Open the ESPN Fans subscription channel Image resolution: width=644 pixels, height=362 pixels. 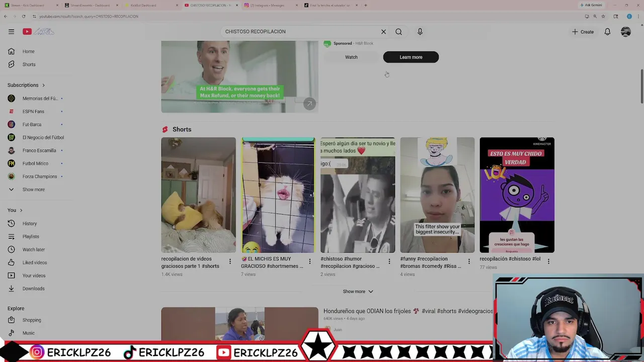click(36, 112)
